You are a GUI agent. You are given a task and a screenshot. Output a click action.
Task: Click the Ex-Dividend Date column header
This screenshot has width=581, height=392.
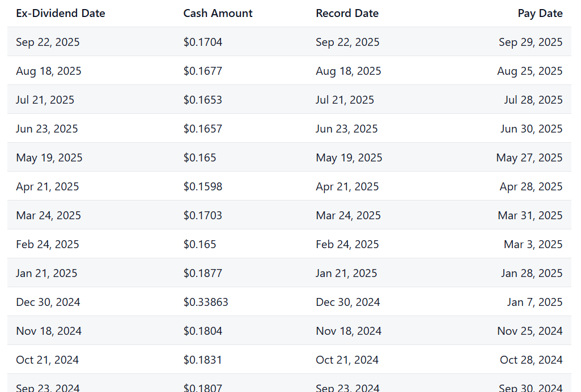(x=61, y=14)
